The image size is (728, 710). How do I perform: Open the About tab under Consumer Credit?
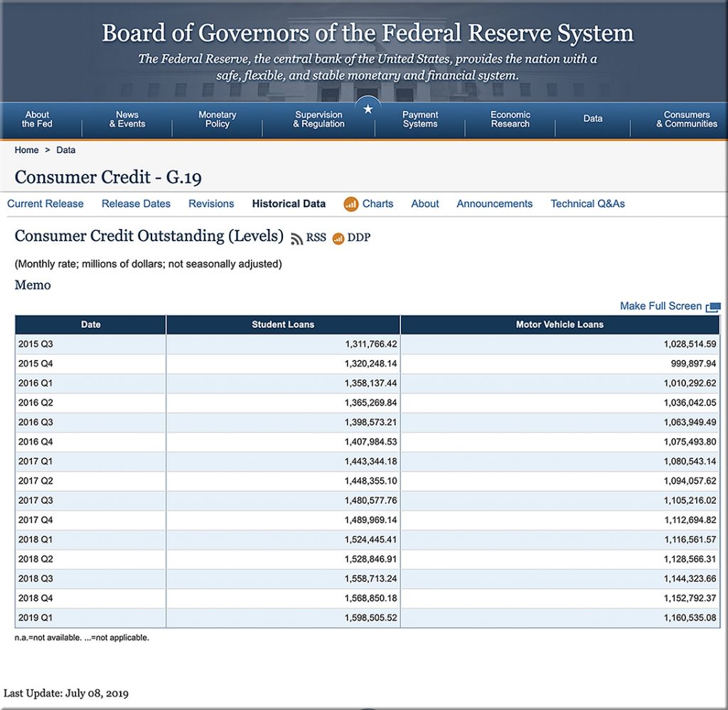coord(425,203)
